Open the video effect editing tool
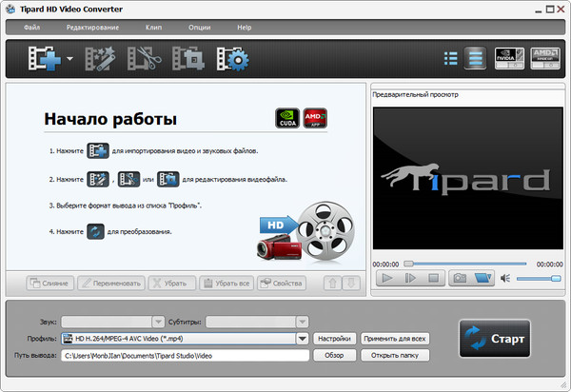The height and width of the screenshot is (392, 571). tap(97, 60)
